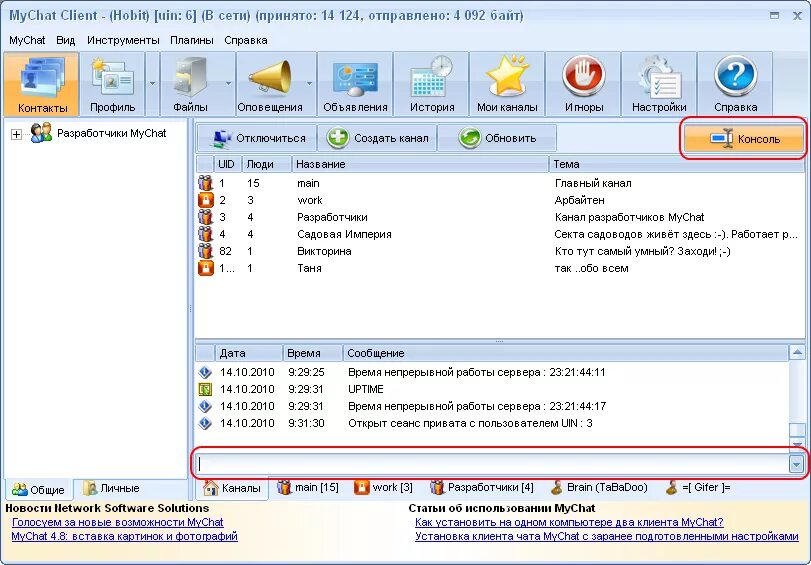Switch to the Разработчики [4] tab
This screenshot has height=565, width=811.
[x=482, y=487]
